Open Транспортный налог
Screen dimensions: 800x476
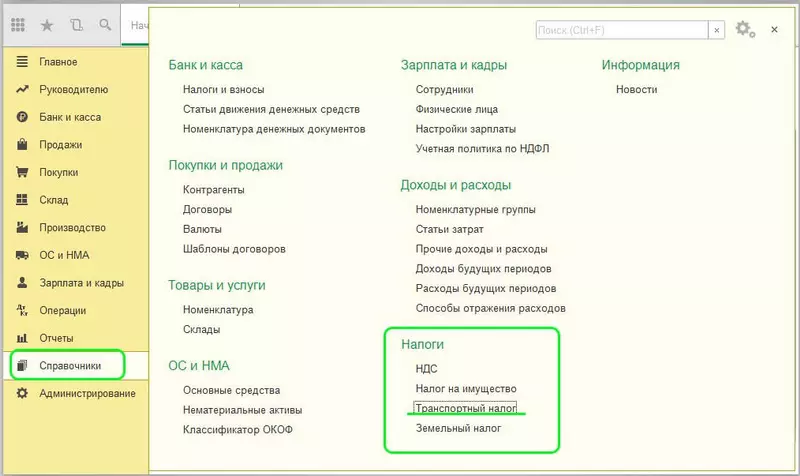pyautogui.click(x=465, y=408)
